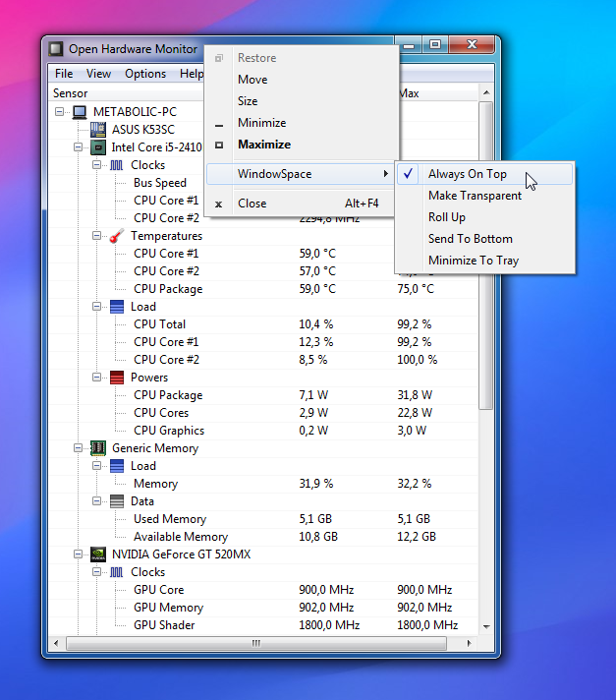
Task: Open the WindowSpace submenu entry
Action: click(x=275, y=174)
